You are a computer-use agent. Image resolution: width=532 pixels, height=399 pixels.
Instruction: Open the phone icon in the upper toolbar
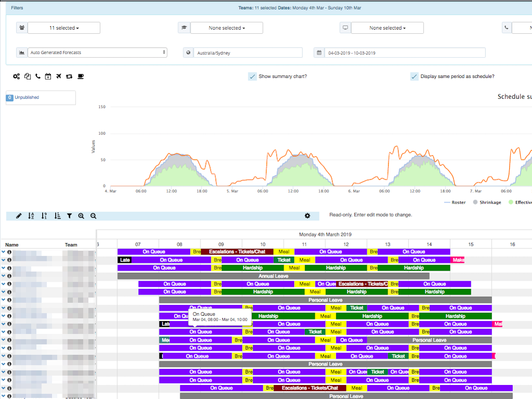tap(37, 76)
